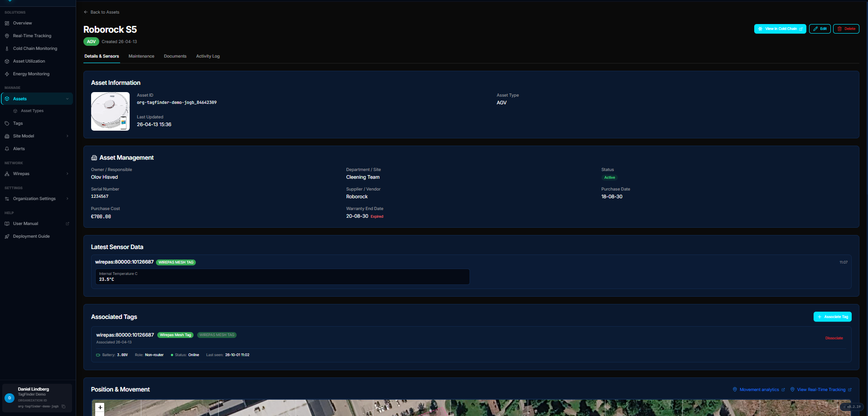Switch to Maintenance tab
The width and height of the screenshot is (868, 416).
point(141,56)
